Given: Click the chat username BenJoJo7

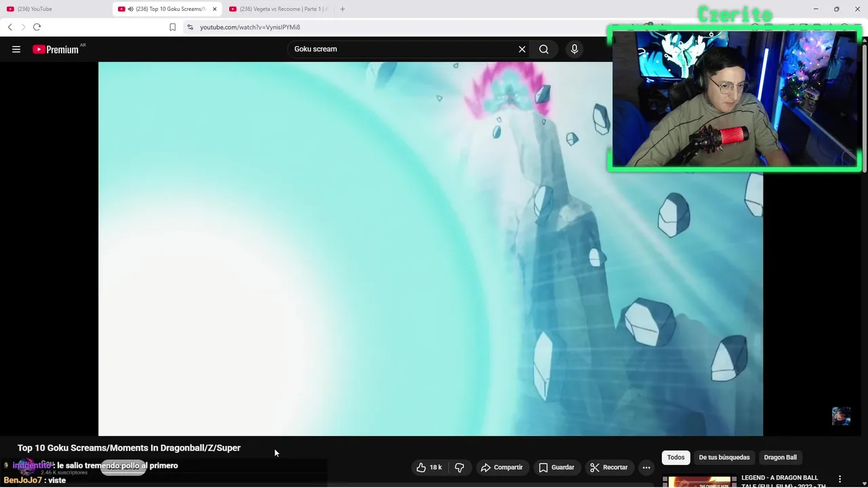Looking at the screenshot, I should click(23, 481).
